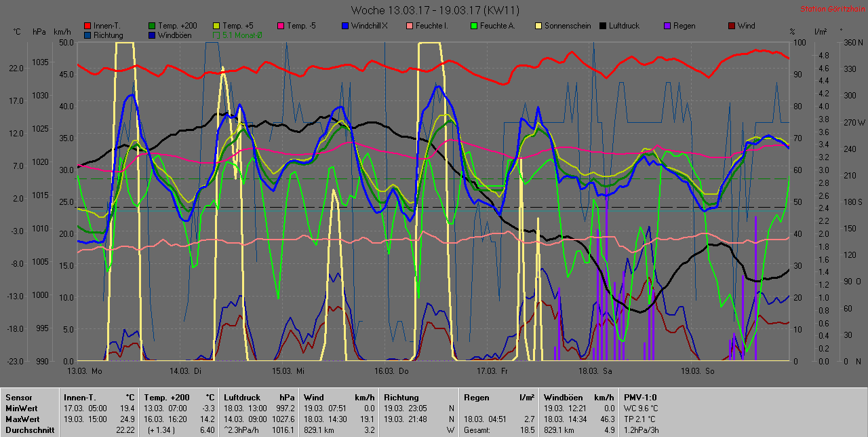Screen dimensions: 868x437
Task: Click the pink Temp. -5 legend swatch
Action: point(280,26)
